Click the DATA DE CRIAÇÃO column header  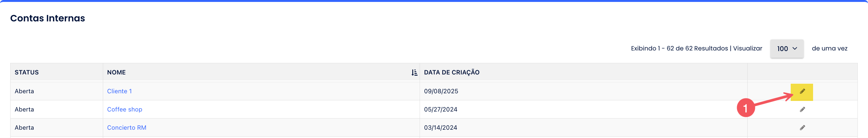[452, 73]
